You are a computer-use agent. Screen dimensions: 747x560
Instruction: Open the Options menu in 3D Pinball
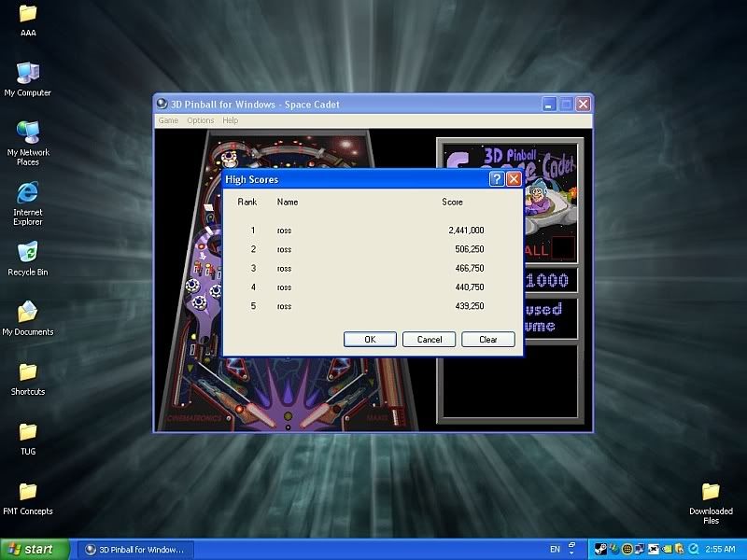[x=201, y=120]
